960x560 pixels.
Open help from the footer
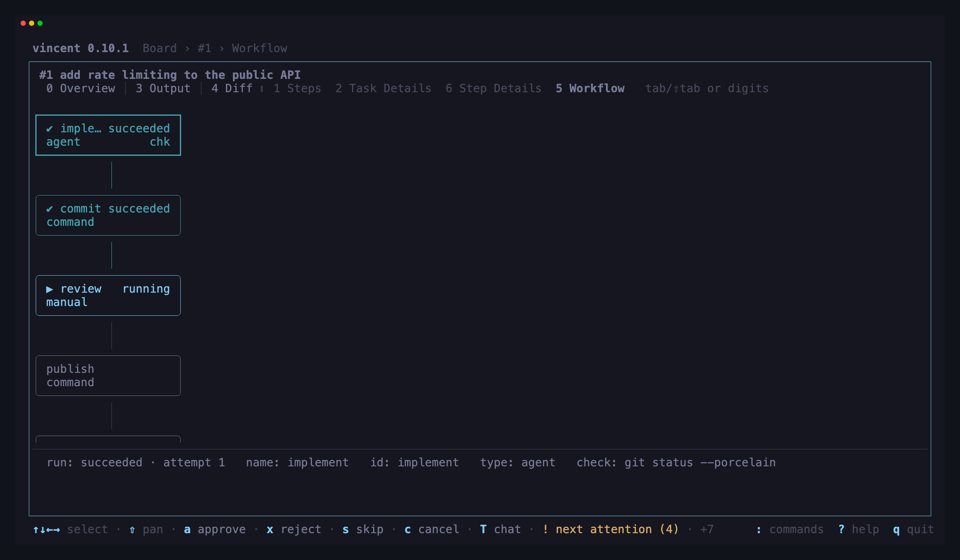[x=858, y=529]
